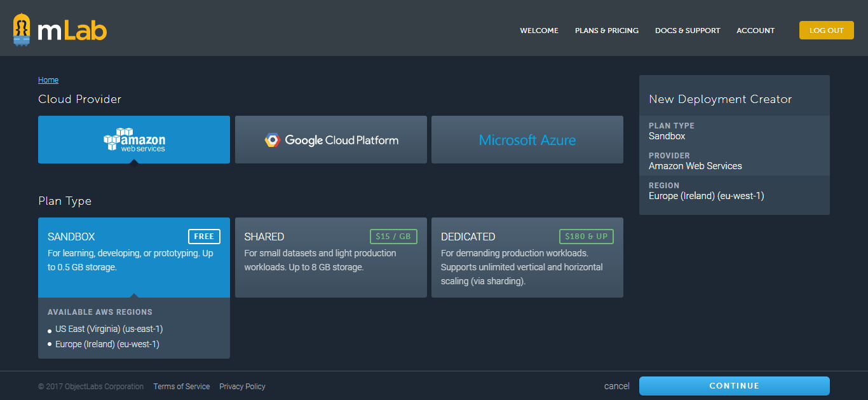Click the mLab logo
Viewport: 868px width, 400px height.
60,30
